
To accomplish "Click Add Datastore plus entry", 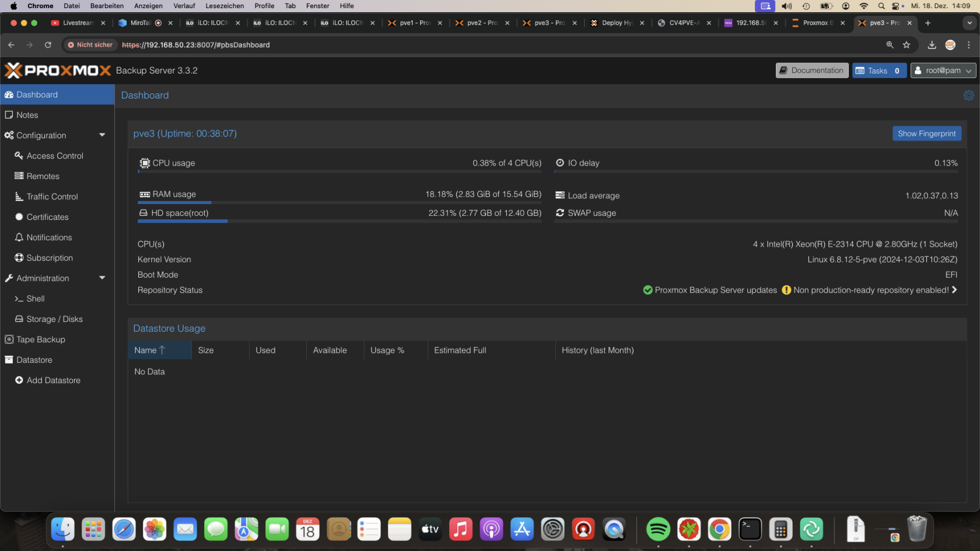I will pos(57,380).
